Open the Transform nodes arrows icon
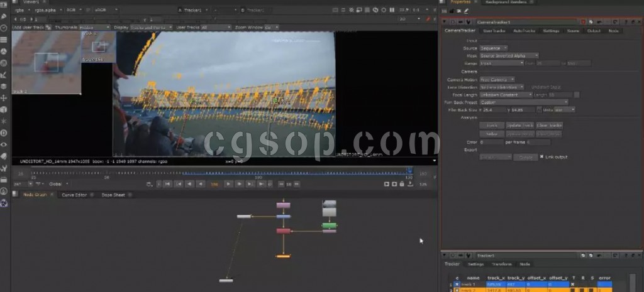This screenshot has width=644, height=292. 4,98
